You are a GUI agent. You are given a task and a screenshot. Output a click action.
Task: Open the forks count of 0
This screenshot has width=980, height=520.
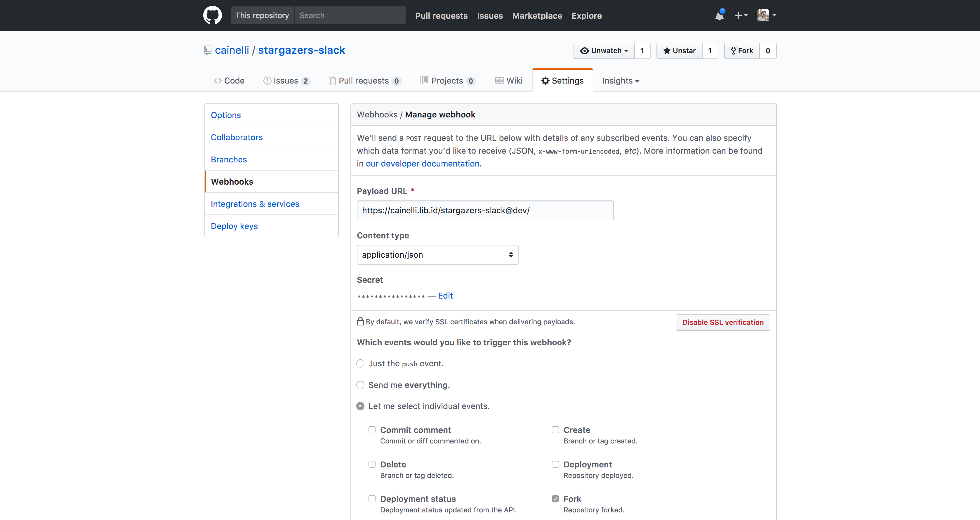point(768,51)
